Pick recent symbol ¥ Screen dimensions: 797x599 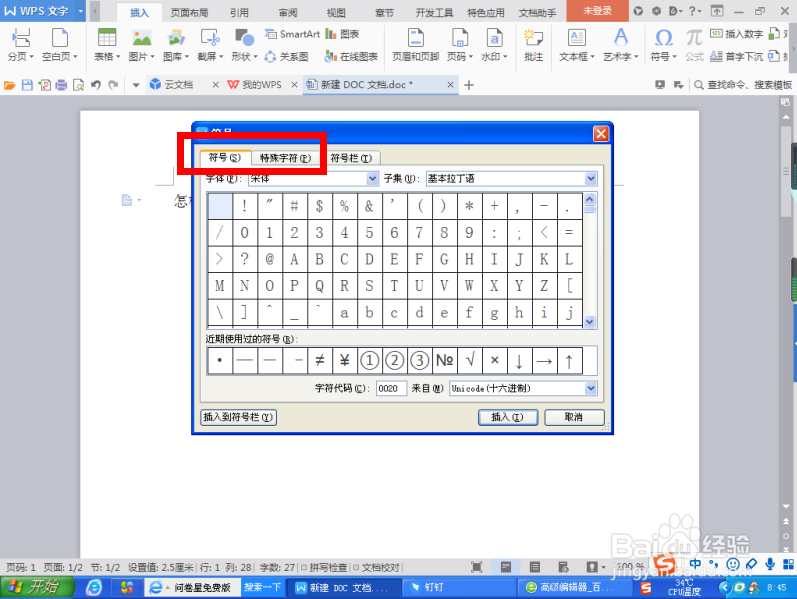click(344, 361)
